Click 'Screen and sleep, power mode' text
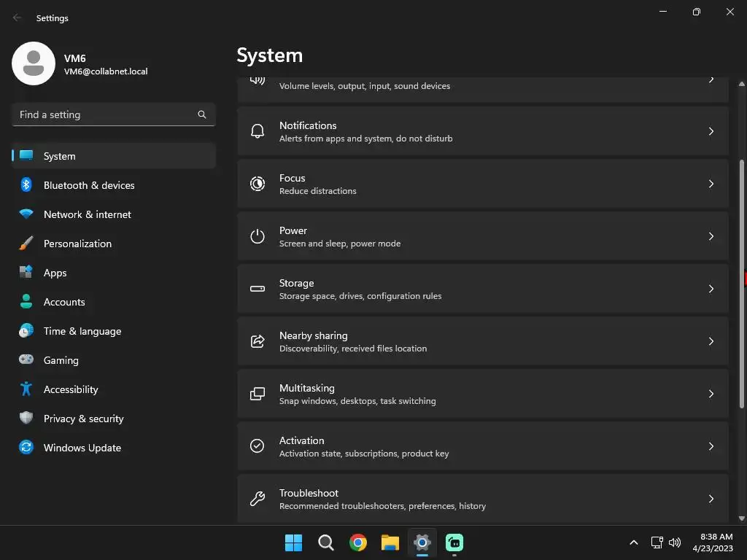 tap(340, 244)
